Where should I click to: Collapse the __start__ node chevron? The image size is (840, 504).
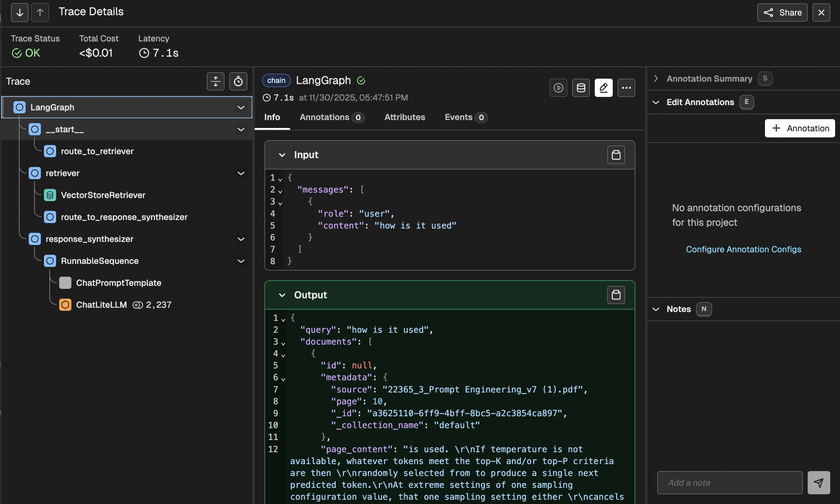coord(241,130)
